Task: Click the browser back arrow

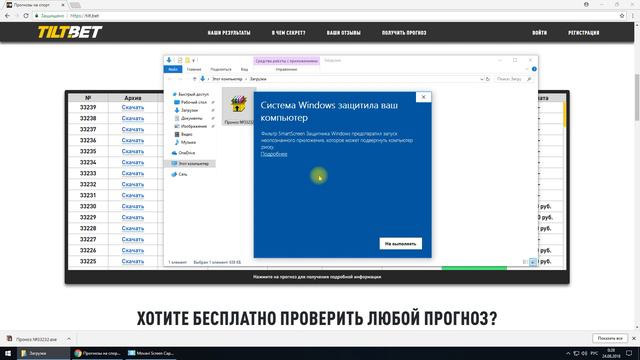Action: [x=7, y=16]
